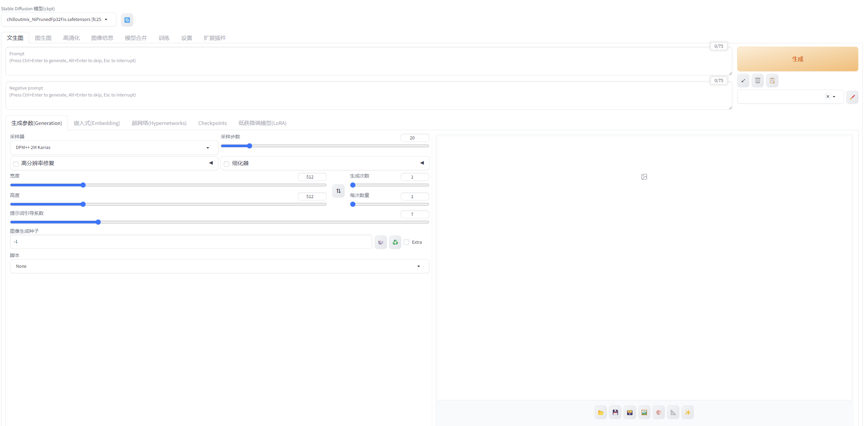Enable the 细化器 checkbox
This screenshot has height=426, width=868.
[227, 164]
